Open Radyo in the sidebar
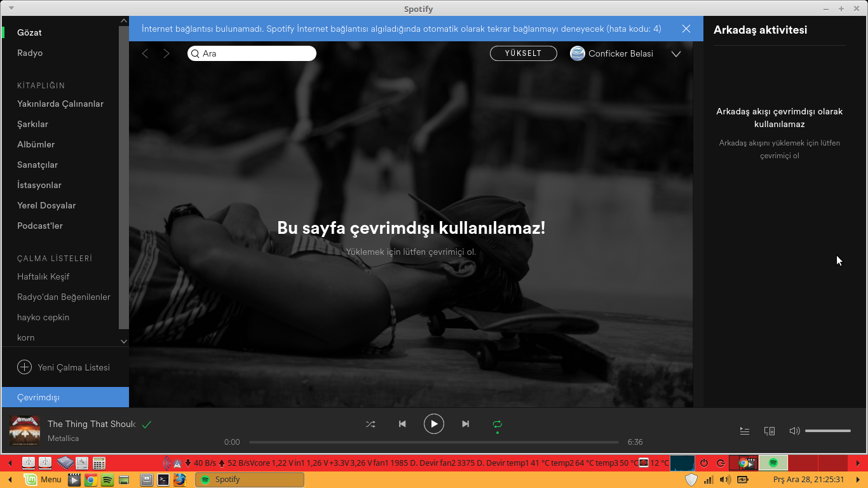This screenshot has height=488, width=868. [x=30, y=53]
